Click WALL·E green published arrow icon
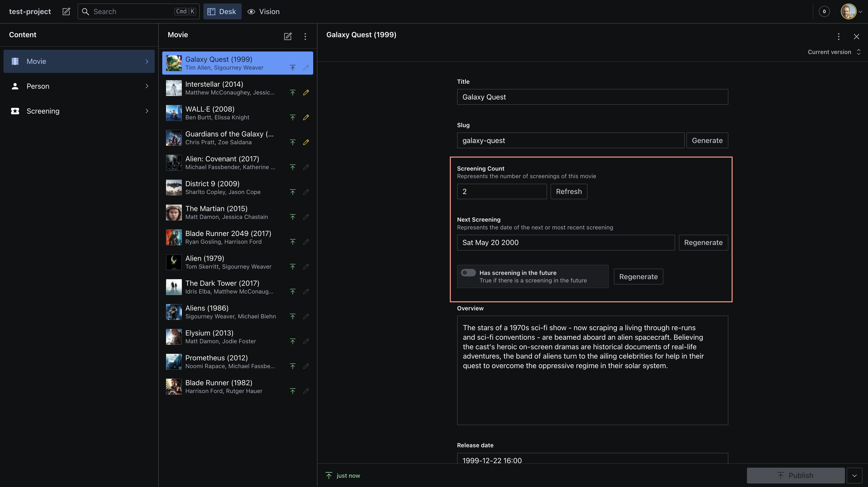The height and width of the screenshot is (487, 868). pos(293,117)
